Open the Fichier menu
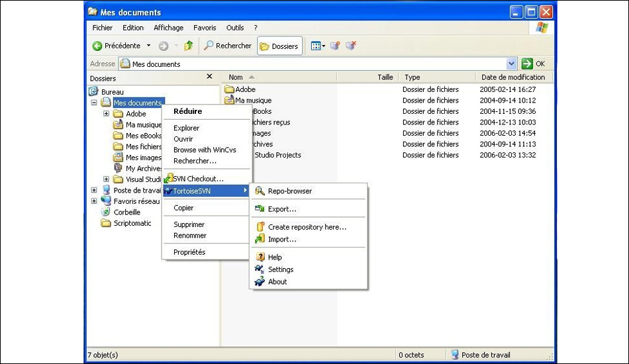 click(x=102, y=28)
